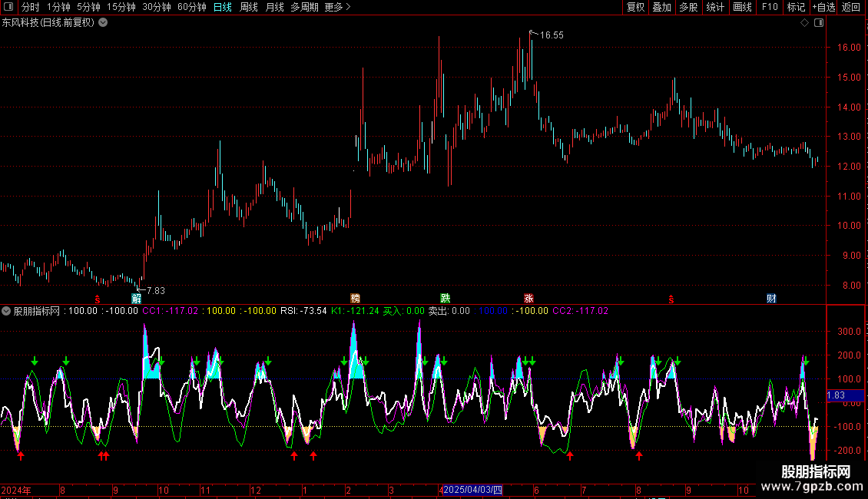
Task: Toggle 多股 multi-stock view
Action: pos(688,7)
